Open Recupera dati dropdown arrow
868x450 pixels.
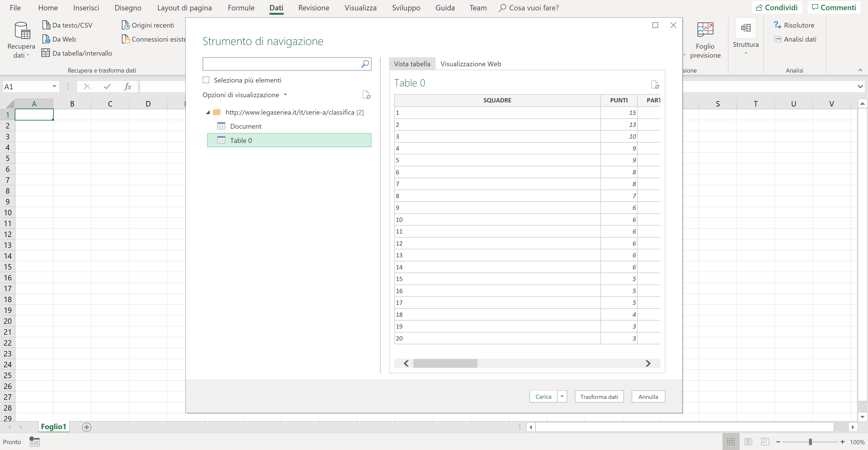click(x=28, y=55)
